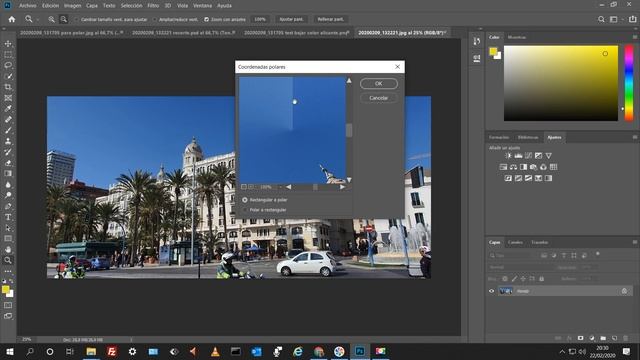Select the Eraser tool
This screenshot has height=360, width=640.
[8, 163]
